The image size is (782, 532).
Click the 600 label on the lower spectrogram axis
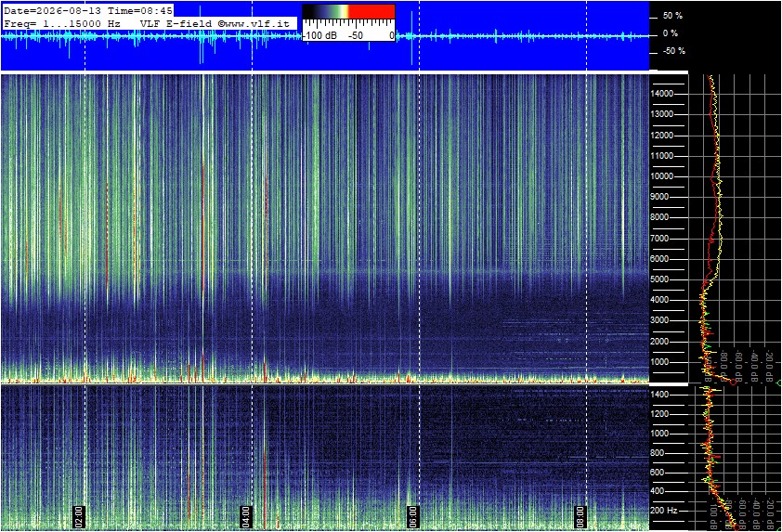[658, 473]
